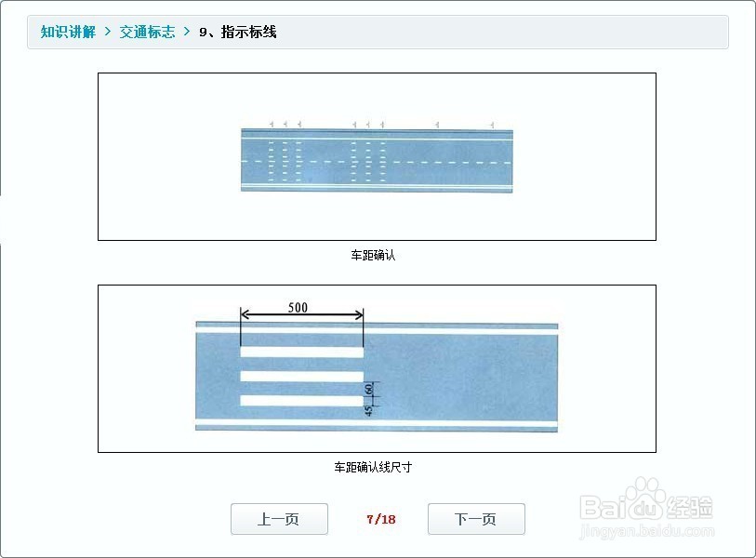
Task: Click the chevron after 交通标志
Action: click(187, 32)
